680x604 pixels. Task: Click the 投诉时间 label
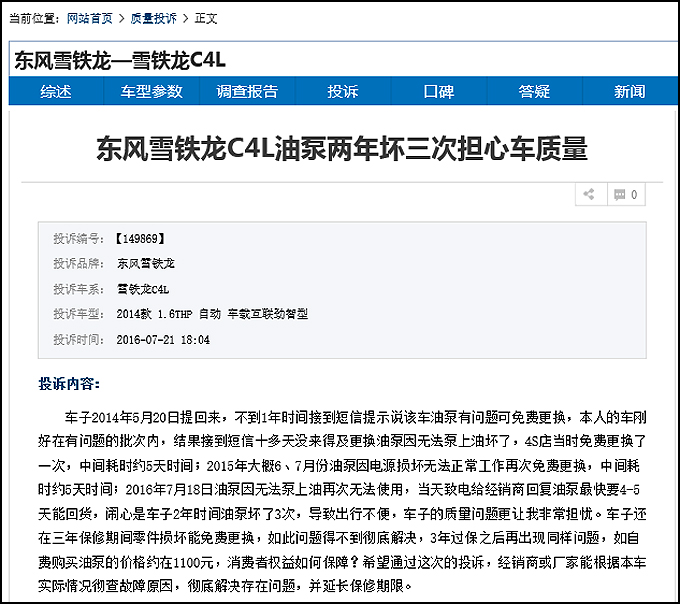78,340
